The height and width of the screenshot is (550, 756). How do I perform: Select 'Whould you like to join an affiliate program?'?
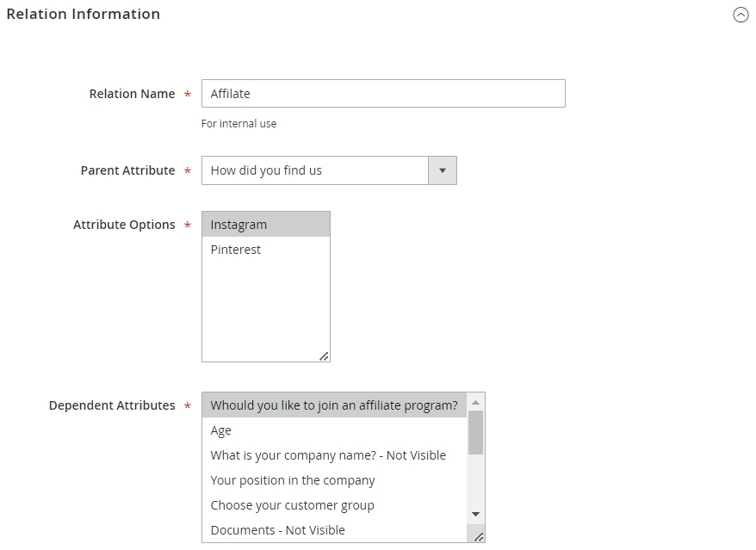coord(334,405)
